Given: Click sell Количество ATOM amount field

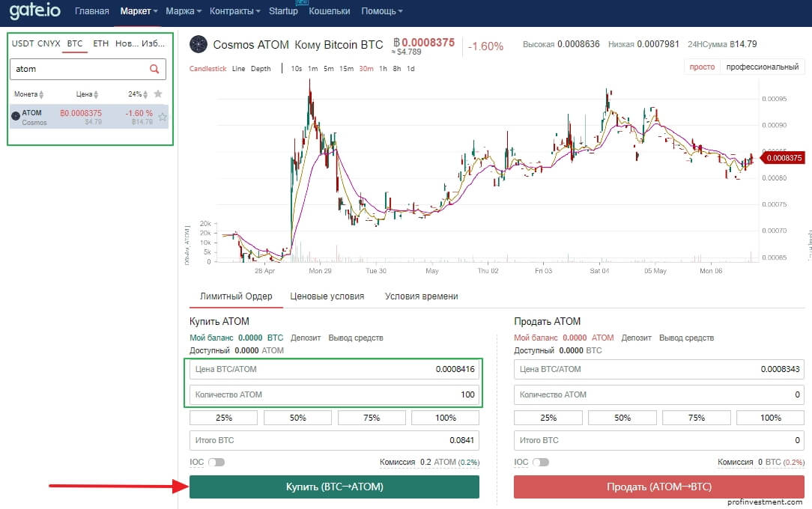Looking at the screenshot, I should (658, 394).
